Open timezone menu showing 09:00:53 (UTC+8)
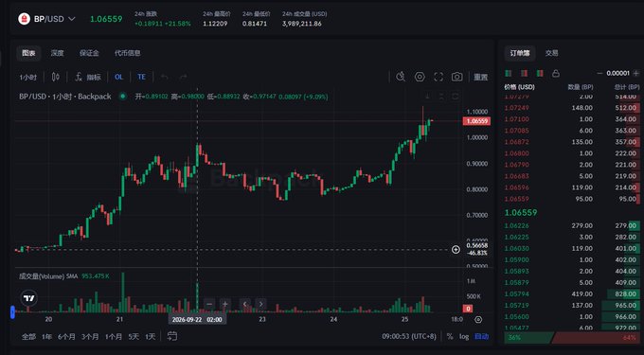The width and height of the screenshot is (644, 355). pyautogui.click(x=409, y=336)
